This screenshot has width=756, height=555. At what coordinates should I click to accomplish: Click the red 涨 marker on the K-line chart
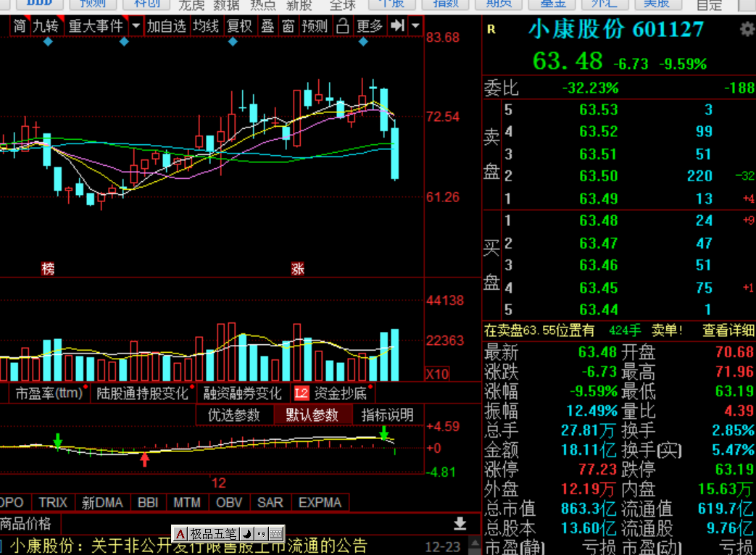point(297,268)
